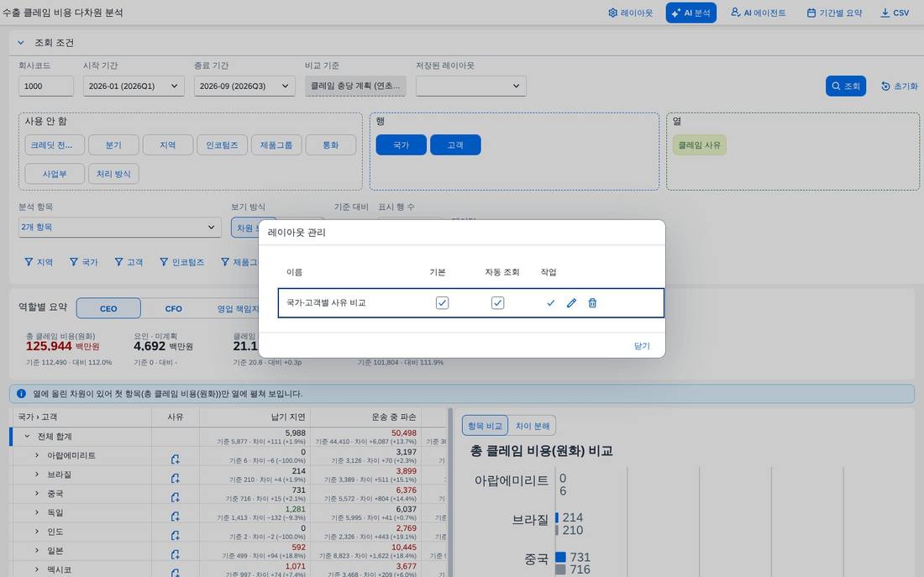The image size is (924, 577).
Task: Expand the 일본 row
Action: coord(36,550)
